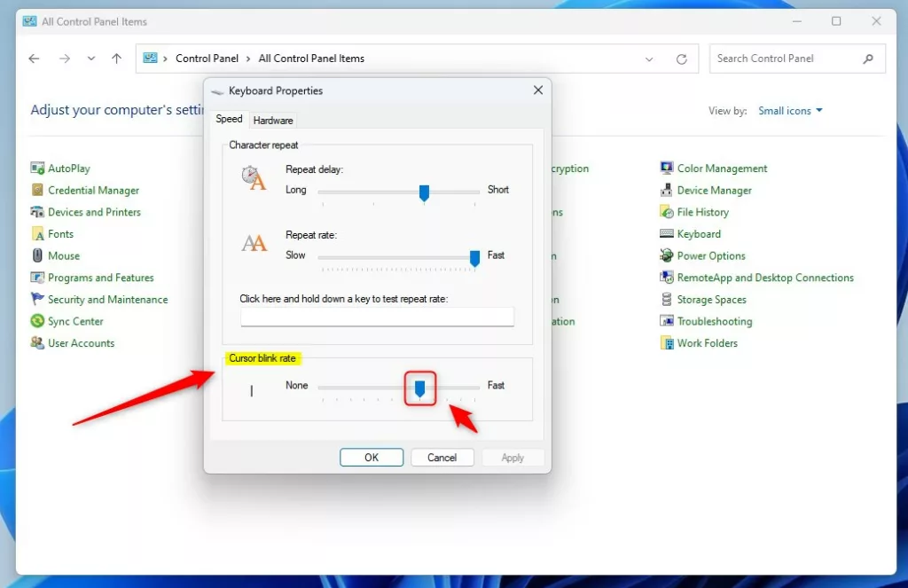Switch to the Speed tab
Viewport: 908px width, 588px height.
229,119
